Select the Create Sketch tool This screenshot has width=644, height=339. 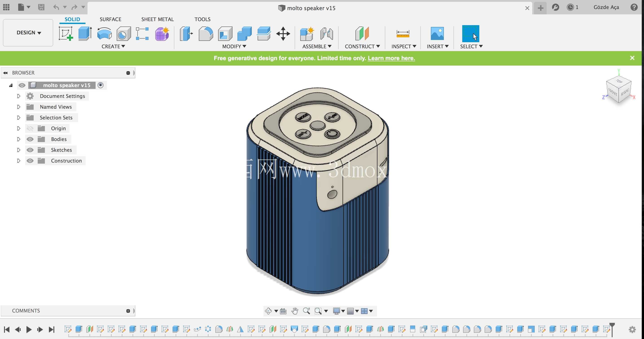tap(66, 33)
